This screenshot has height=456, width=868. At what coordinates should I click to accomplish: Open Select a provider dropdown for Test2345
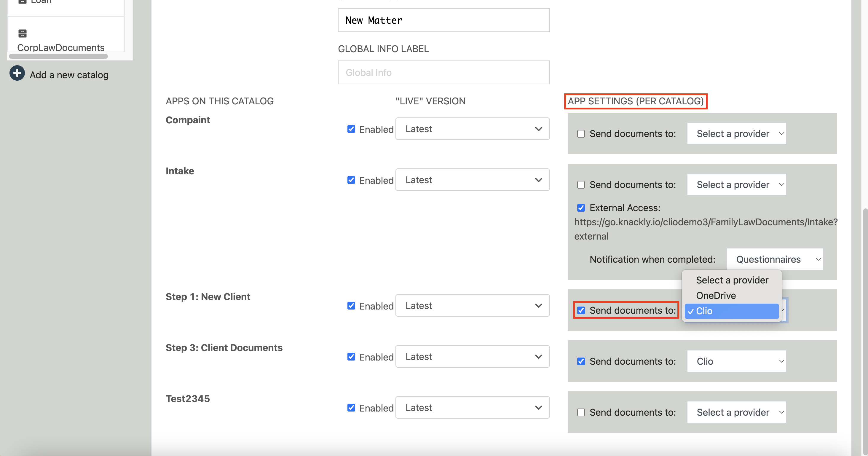pos(737,412)
